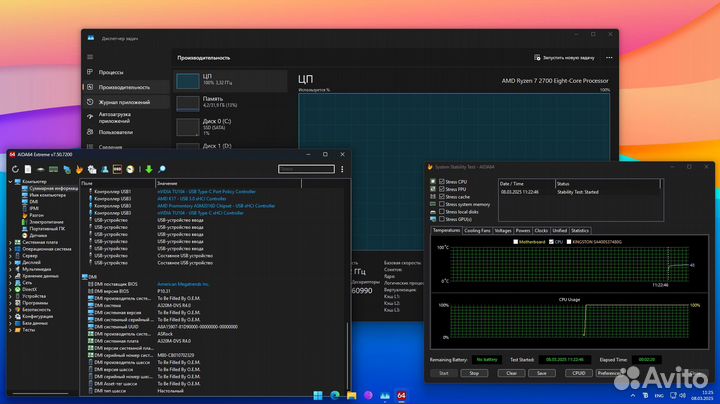Switch to the Statistics tab
Viewport: 720px width, 404px height.
[579, 231]
